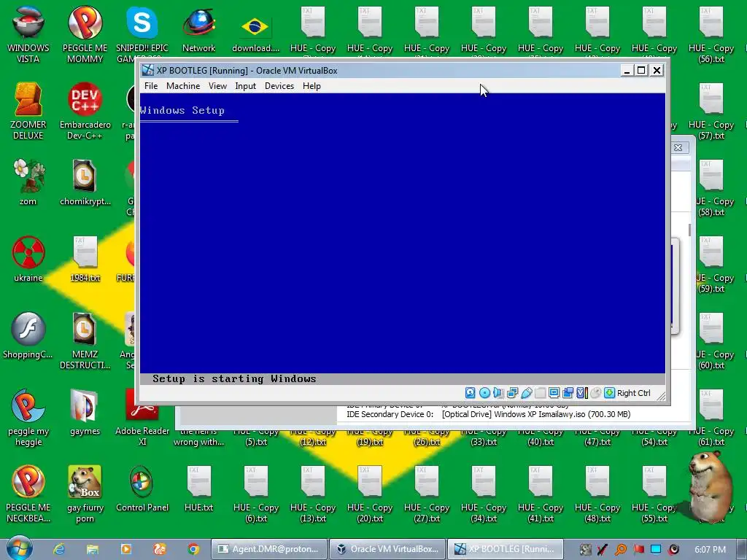Select the ZOOMER DELUXE desktop icon
This screenshot has height=560, width=747.
[x=28, y=111]
